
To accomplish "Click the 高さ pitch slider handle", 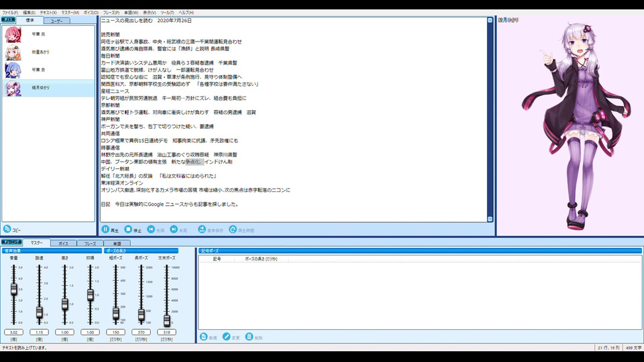I will point(64,304).
